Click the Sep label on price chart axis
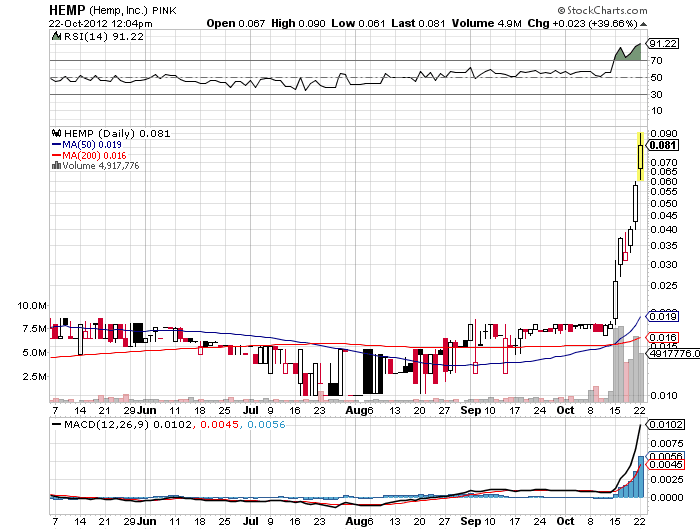Screen dimensions: 700x530 point(471,410)
